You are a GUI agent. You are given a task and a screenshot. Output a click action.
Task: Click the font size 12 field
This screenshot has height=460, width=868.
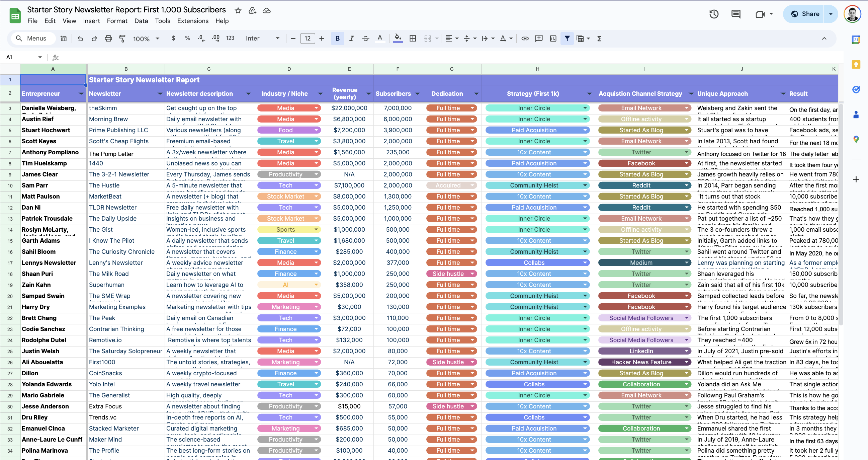point(307,39)
